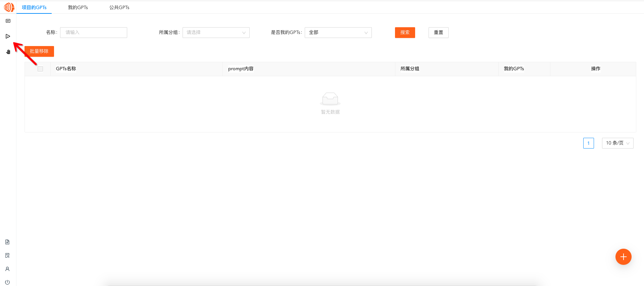
Task: Toggle the select-all table checkbox
Action: (40, 69)
